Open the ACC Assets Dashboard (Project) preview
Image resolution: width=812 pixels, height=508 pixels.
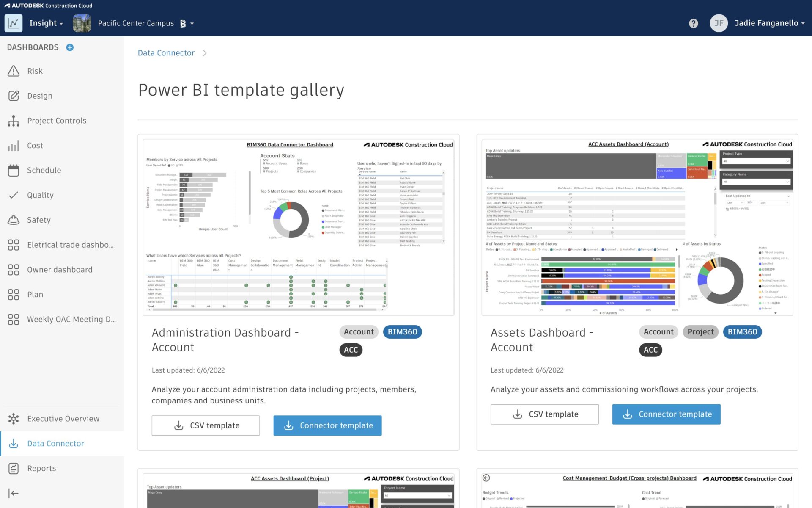click(299, 491)
